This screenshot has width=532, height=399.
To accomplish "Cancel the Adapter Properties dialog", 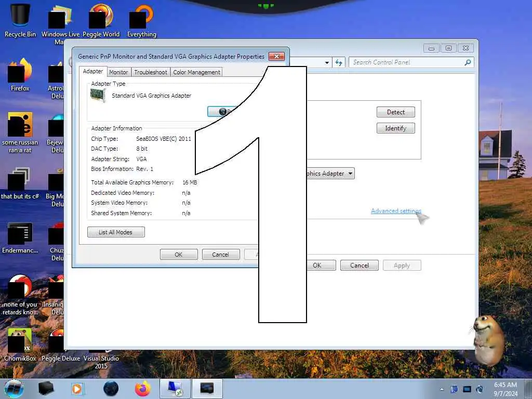I will tap(220, 255).
